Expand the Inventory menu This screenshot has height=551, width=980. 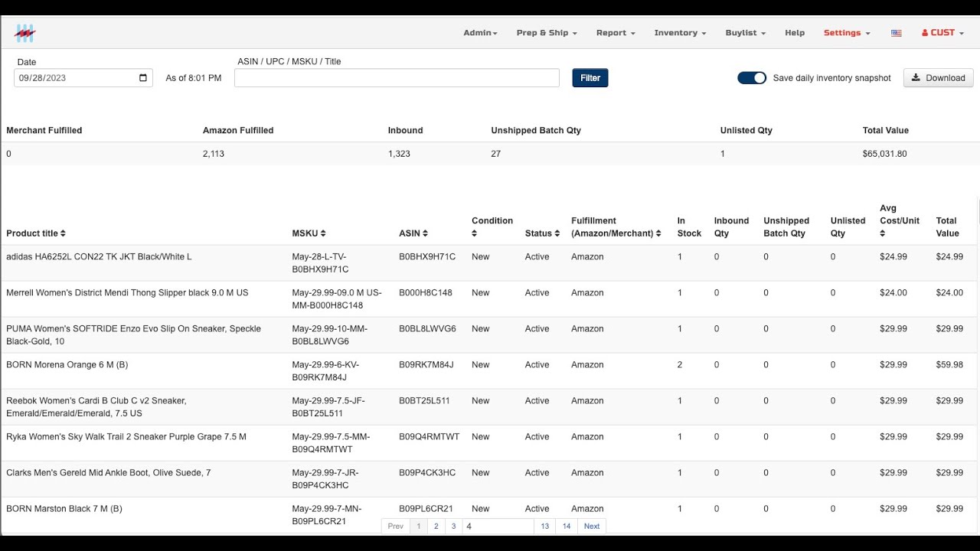(x=680, y=33)
